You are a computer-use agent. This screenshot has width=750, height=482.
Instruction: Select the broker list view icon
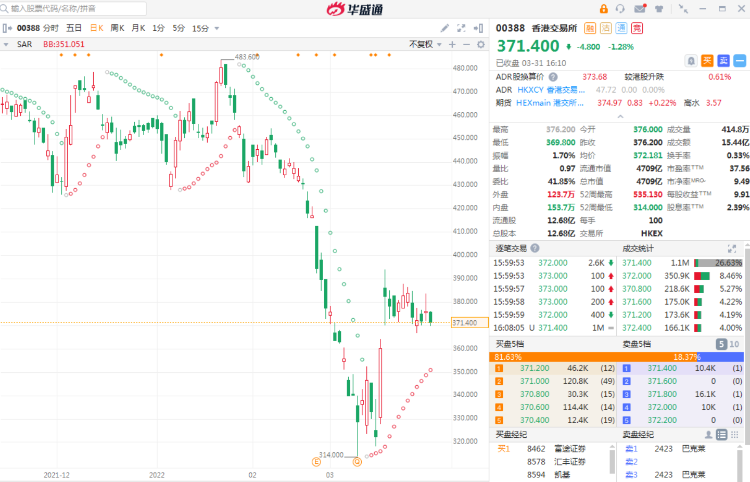coord(721,435)
